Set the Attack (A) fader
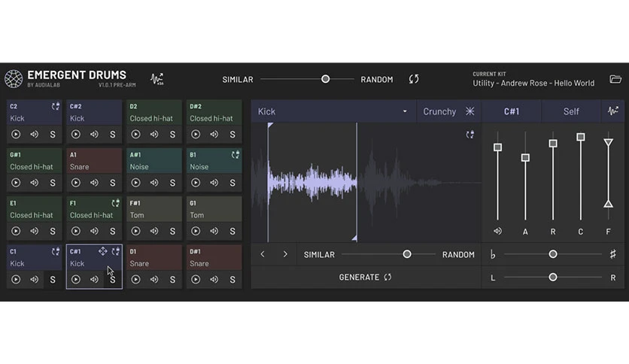Image resolution: width=629 pixels, height=364 pixels. point(525,157)
